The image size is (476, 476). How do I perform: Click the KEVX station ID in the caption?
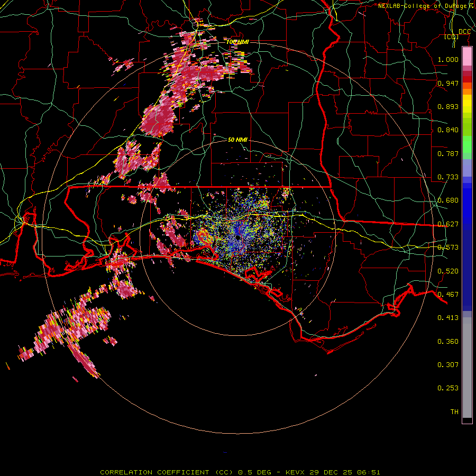coord(296,472)
